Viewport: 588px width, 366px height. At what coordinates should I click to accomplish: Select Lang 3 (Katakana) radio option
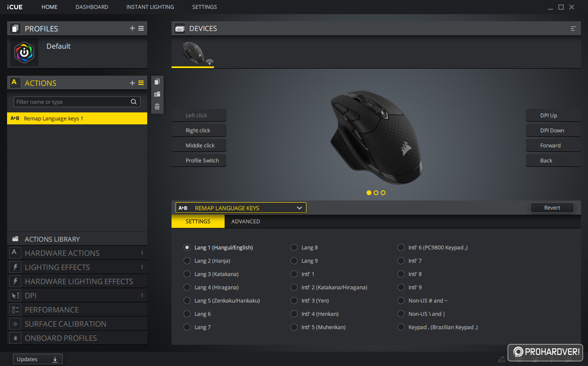click(x=187, y=274)
